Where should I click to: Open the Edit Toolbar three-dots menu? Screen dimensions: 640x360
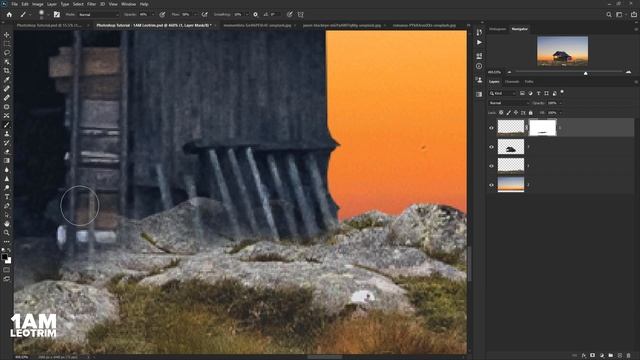point(7,242)
